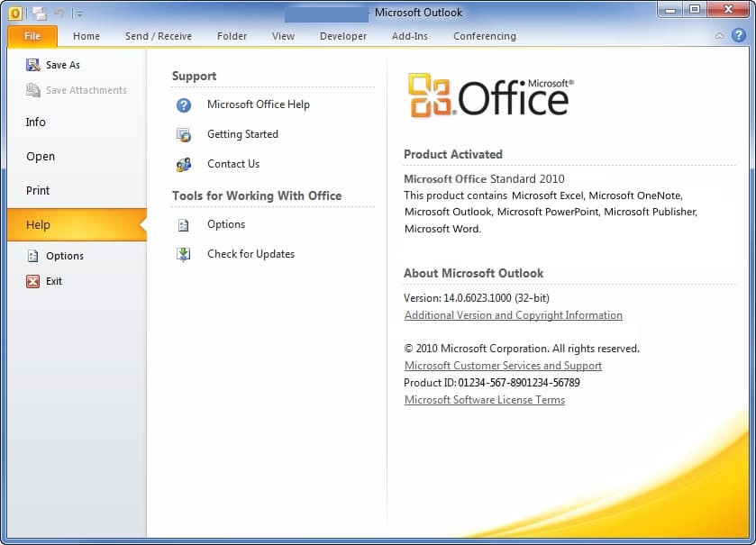756x545 pixels.
Task: Click the Outlook application icon in title bar
Action: [15, 13]
